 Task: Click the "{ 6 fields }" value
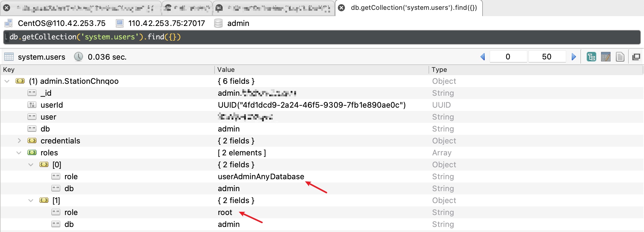pos(236,81)
